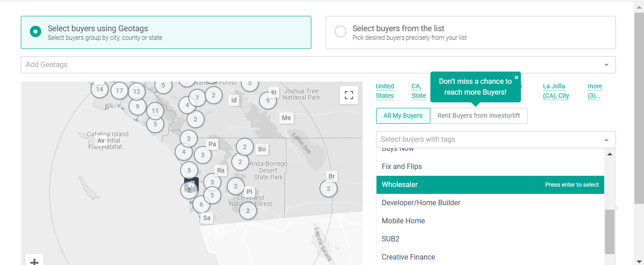The image size is (644, 265).
Task: Open the map cluster showing 14 buyers
Action: tap(100, 89)
